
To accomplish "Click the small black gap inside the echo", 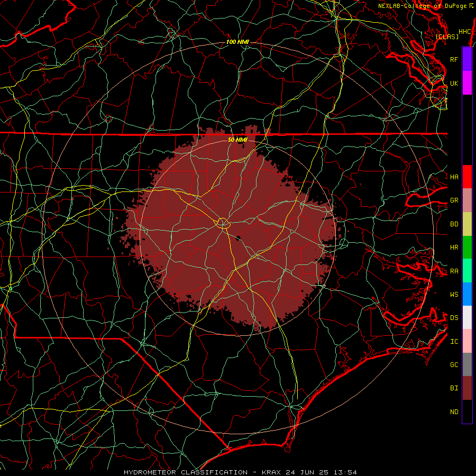I will click(238, 238).
